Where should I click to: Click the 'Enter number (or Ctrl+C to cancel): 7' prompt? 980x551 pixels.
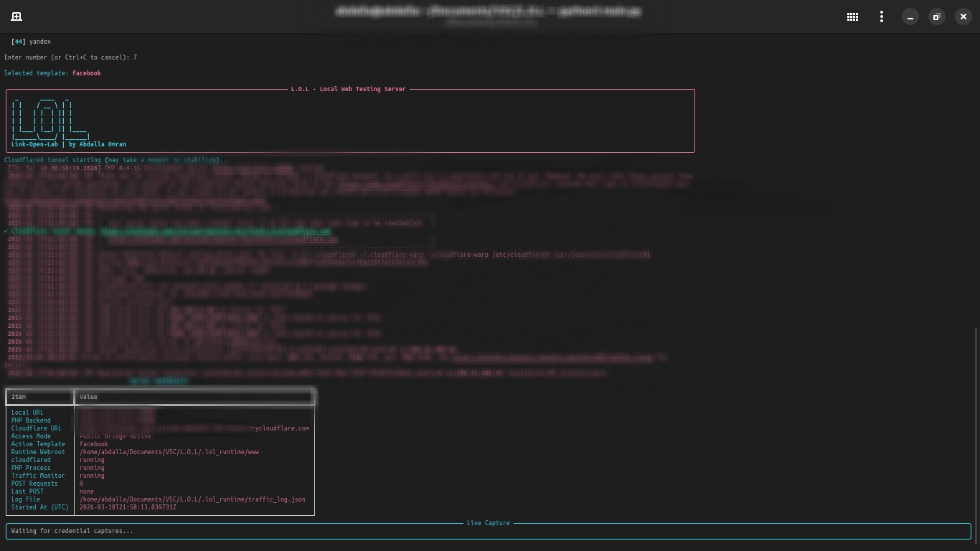[x=70, y=57]
